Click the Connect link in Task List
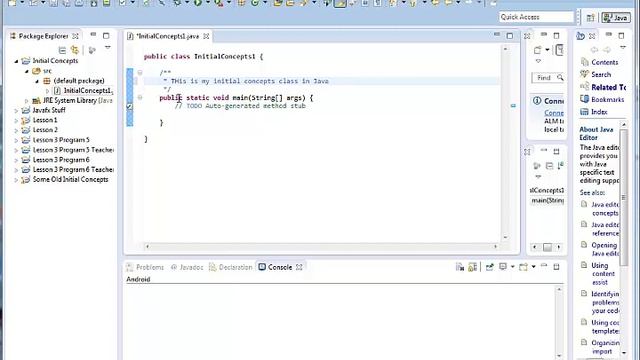Screen dimensions: 640x360 click(554, 113)
